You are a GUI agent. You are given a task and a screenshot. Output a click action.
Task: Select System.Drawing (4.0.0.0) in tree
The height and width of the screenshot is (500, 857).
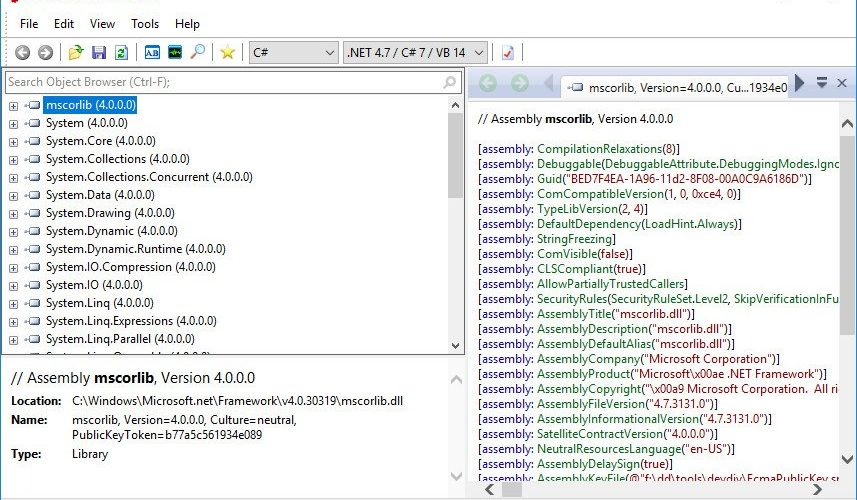pos(110,213)
